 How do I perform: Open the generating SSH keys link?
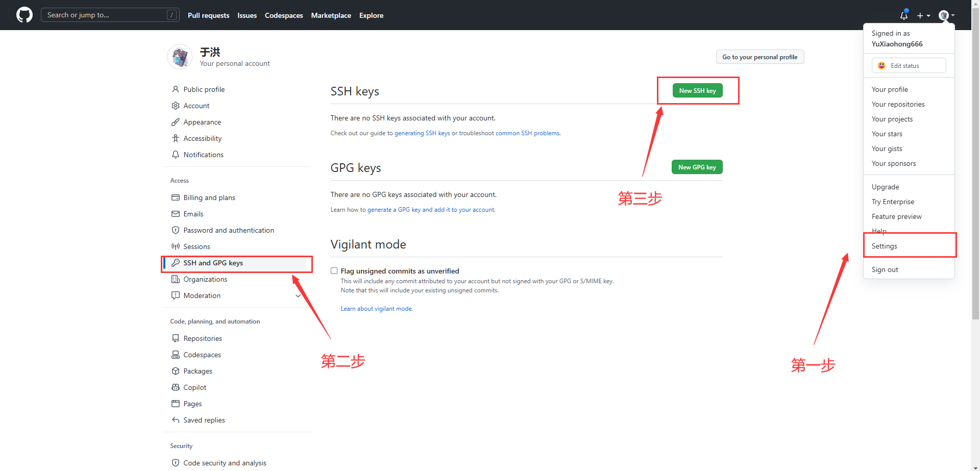coord(422,133)
